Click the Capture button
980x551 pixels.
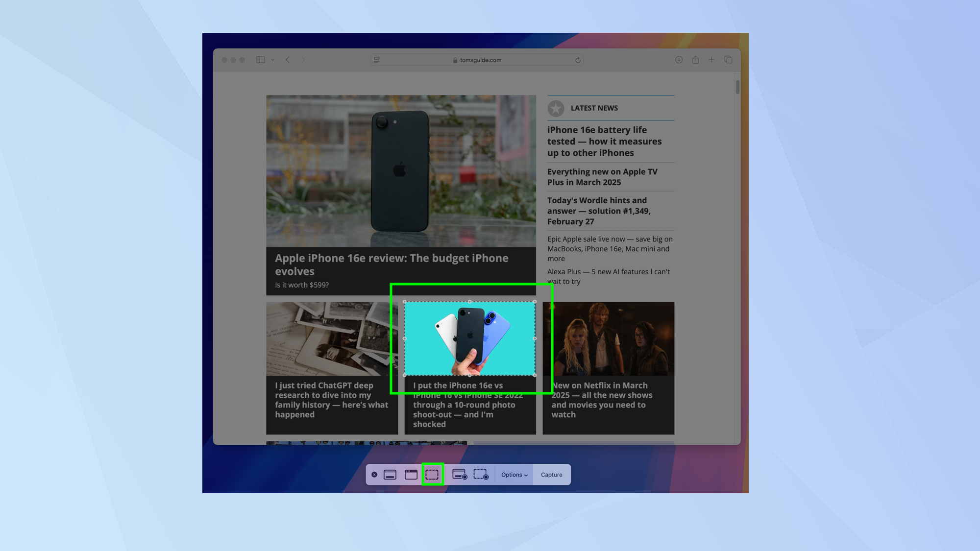click(551, 474)
